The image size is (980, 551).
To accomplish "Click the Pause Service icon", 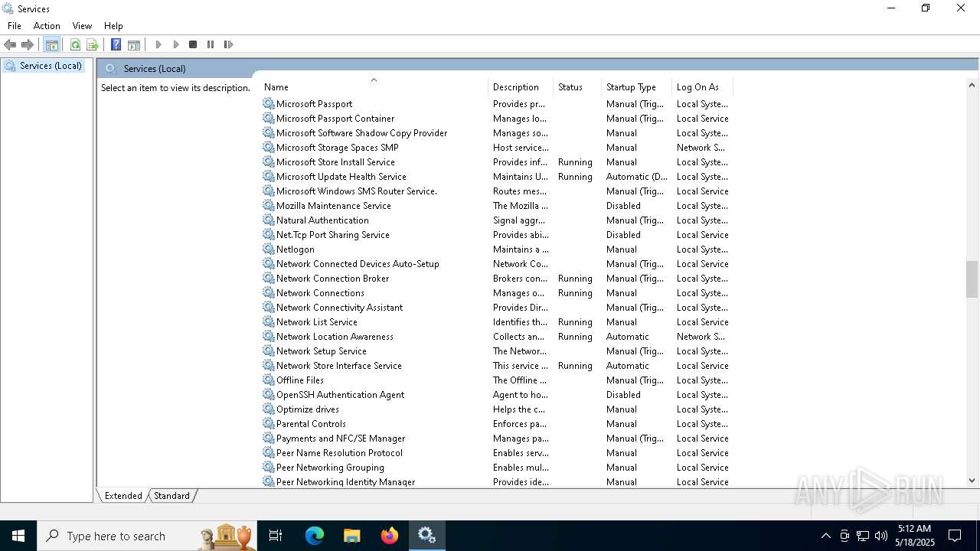I will click(x=211, y=45).
